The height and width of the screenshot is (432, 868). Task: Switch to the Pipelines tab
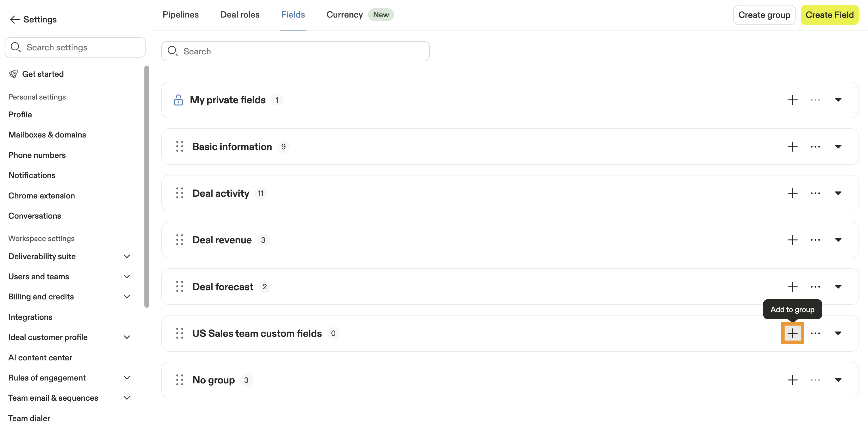[x=181, y=15]
